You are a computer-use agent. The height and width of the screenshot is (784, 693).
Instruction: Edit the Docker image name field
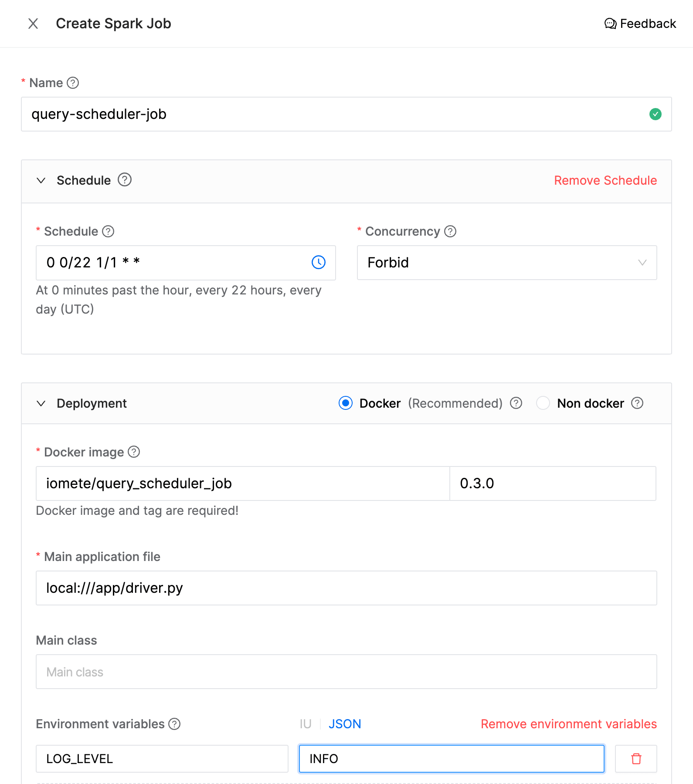243,483
